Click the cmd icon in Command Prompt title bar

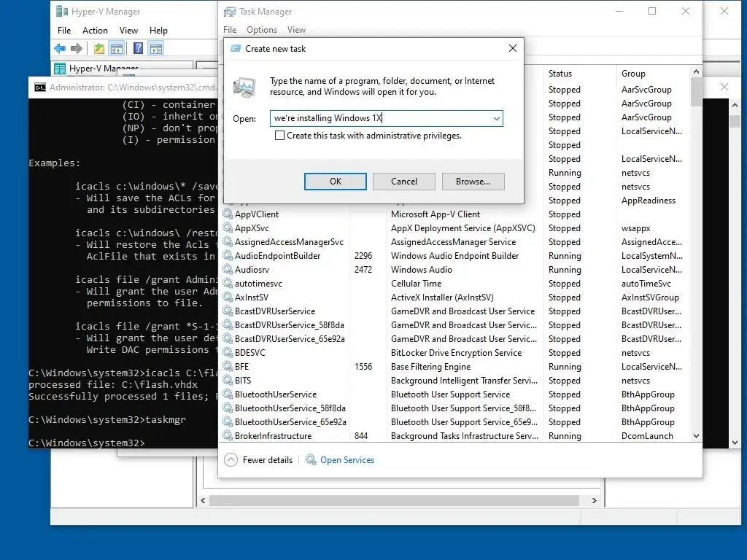[x=40, y=87]
